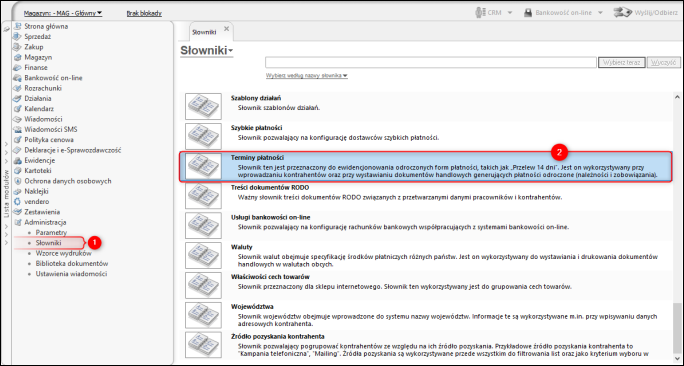Click the Terminy płatności dictionary title
This screenshot has width=684, height=366.
tap(257, 157)
